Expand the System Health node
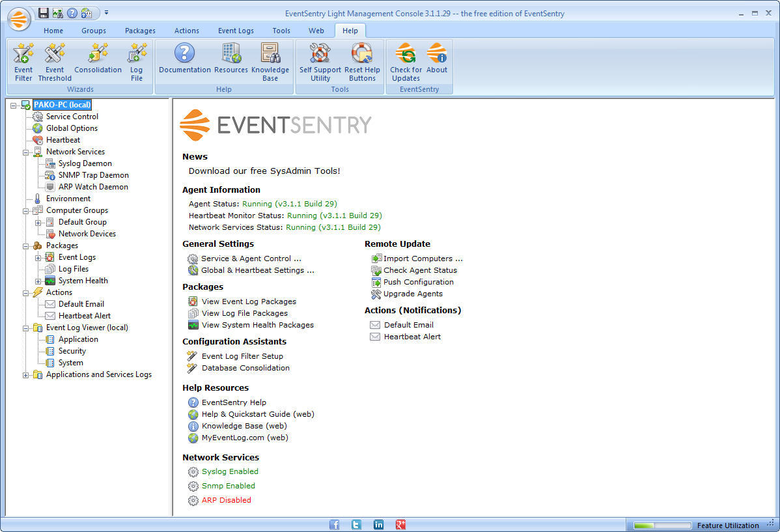The width and height of the screenshot is (780, 532). click(38, 281)
